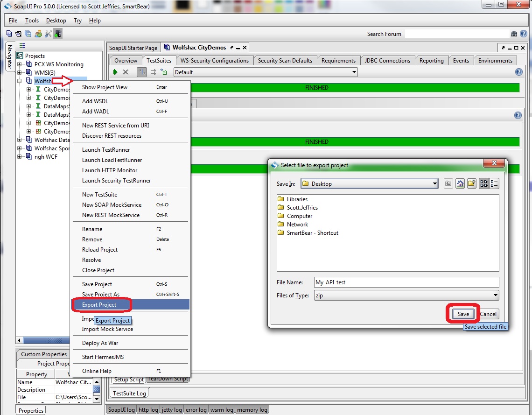Click the Home icon in the export dialog
The width and height of the screenshot is (532, 415).
460,183
